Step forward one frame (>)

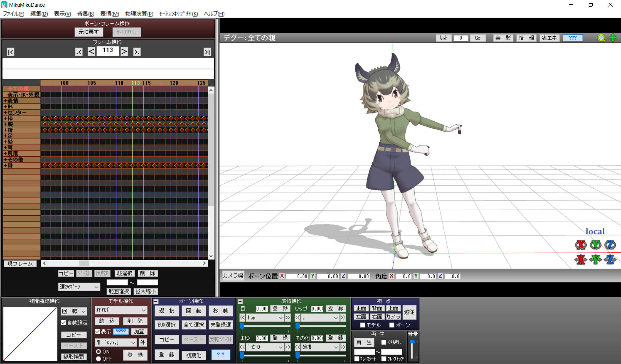(x=124, y=52)
